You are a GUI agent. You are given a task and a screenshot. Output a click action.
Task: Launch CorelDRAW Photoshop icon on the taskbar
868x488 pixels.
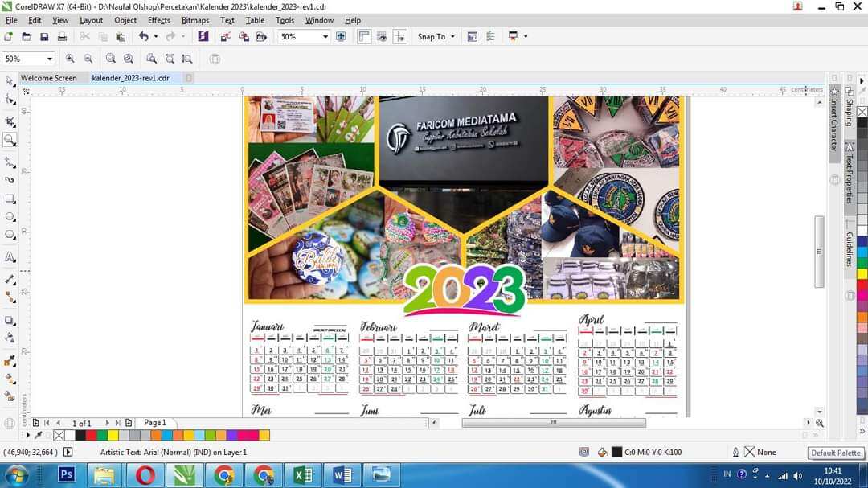pos(66,475)
